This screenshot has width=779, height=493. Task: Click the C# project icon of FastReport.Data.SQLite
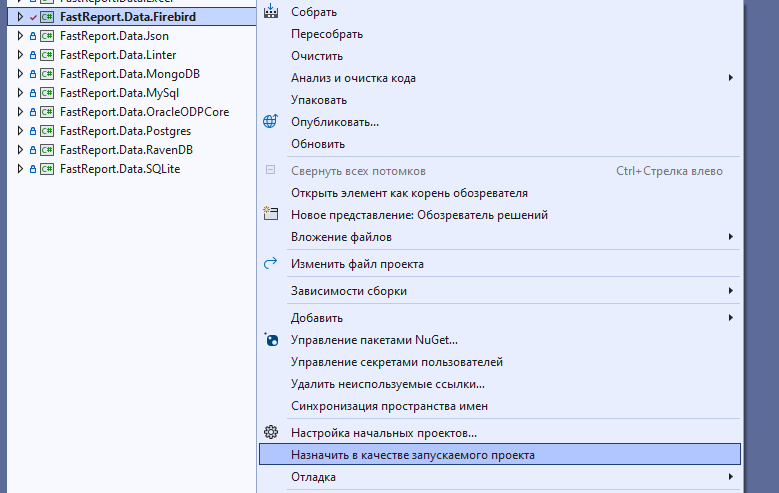tap(47, 169)
